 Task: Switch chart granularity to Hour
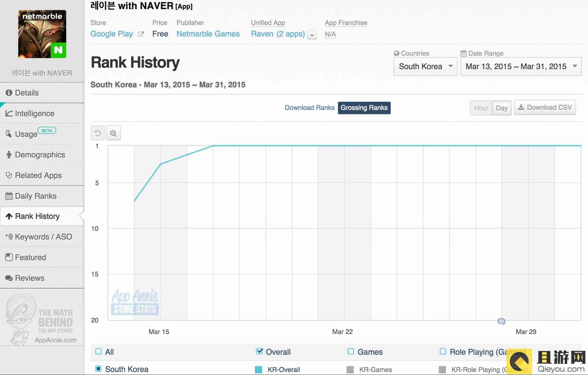tap(481, 108)
